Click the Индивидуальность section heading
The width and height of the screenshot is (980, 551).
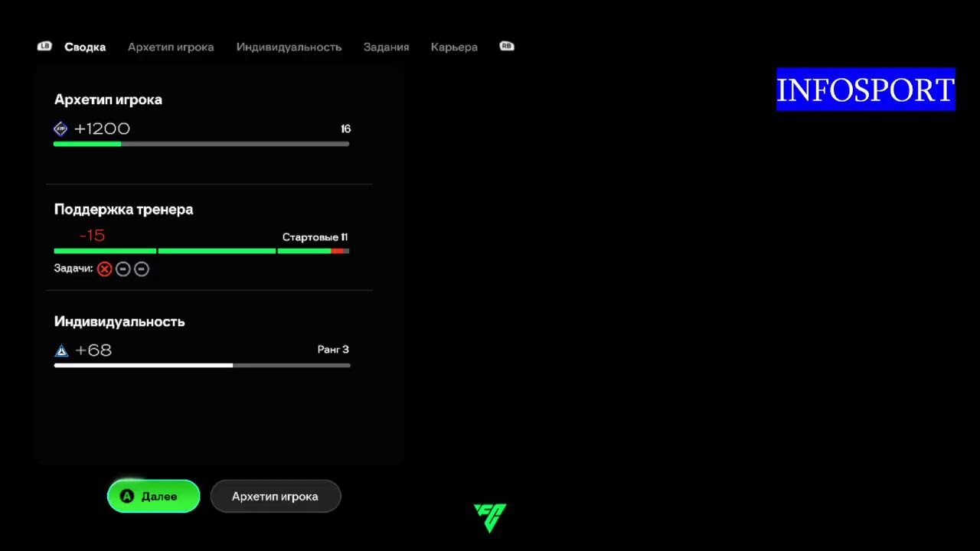(x=119, y=321)
